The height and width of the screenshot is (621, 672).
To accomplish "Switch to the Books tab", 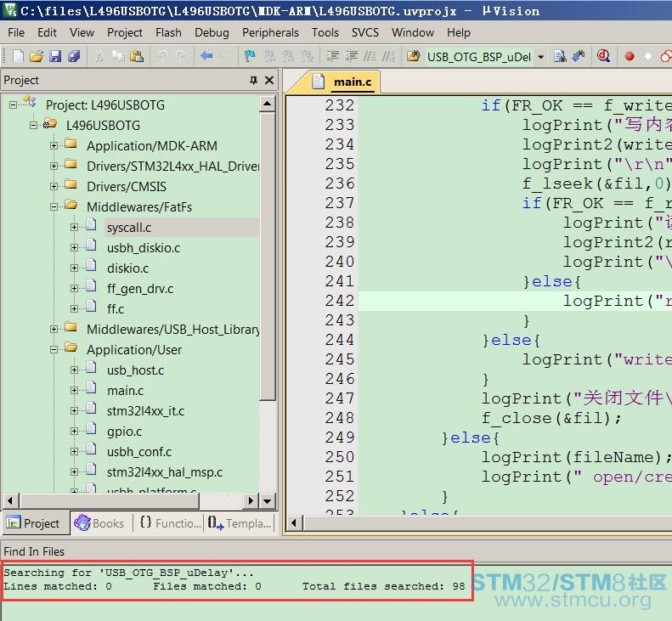I will pyautogui.click(x=99, y=523).
